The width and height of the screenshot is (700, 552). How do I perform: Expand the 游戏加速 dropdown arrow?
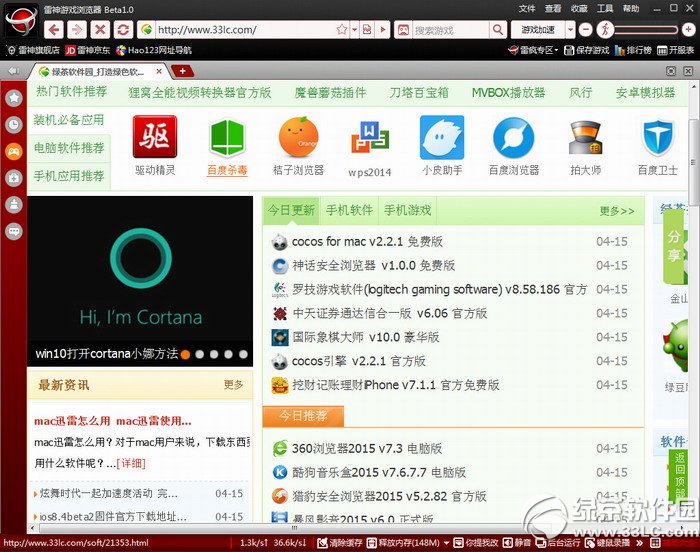point(571,30)
